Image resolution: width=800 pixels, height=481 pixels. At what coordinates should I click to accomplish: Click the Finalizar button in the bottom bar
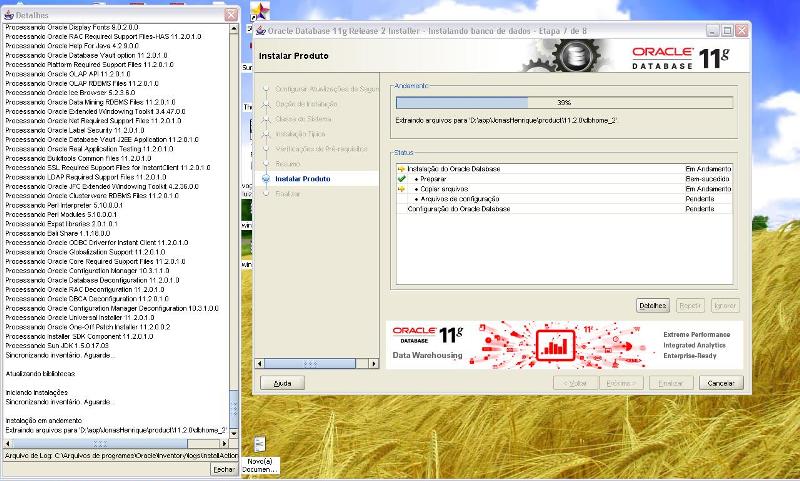click(671, 383)
